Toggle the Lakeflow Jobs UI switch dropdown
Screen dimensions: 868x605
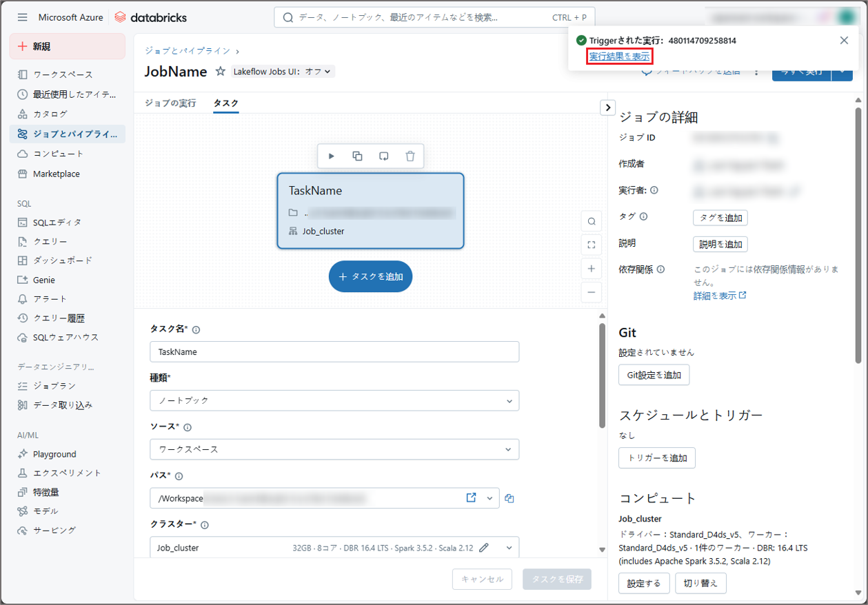[282, 72]
